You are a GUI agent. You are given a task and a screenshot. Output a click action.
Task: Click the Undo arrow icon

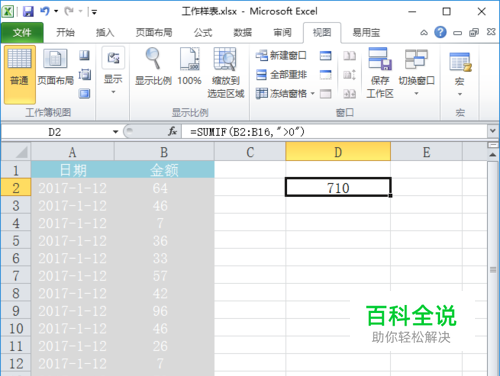pos(44,11)
